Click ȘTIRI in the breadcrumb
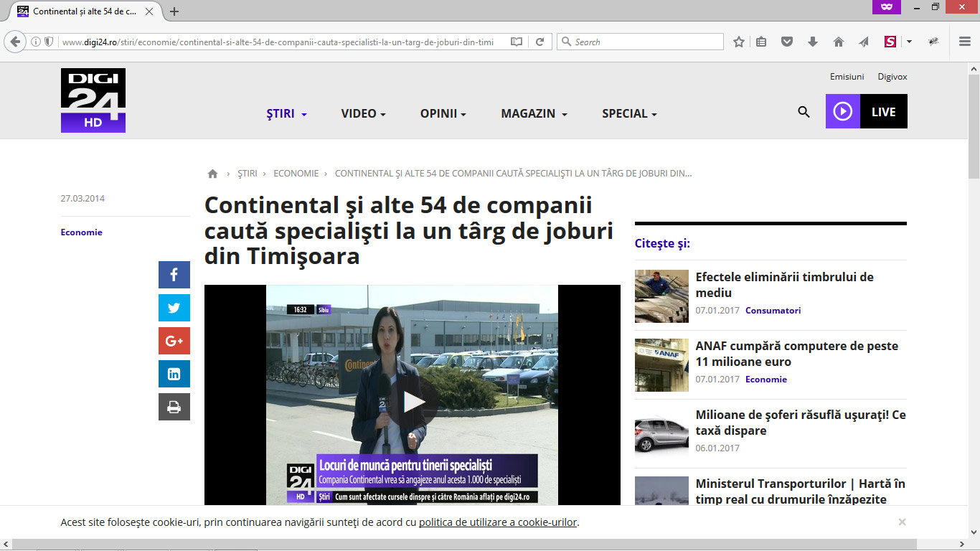Image resolution: width=980 pixels, height=551 pixels. click(x=248, y=174)
